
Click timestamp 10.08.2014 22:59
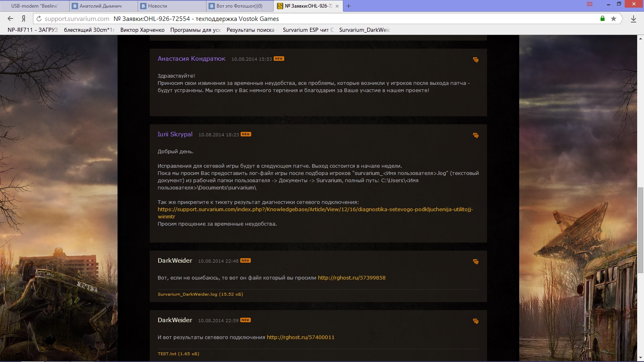(218, 321)
